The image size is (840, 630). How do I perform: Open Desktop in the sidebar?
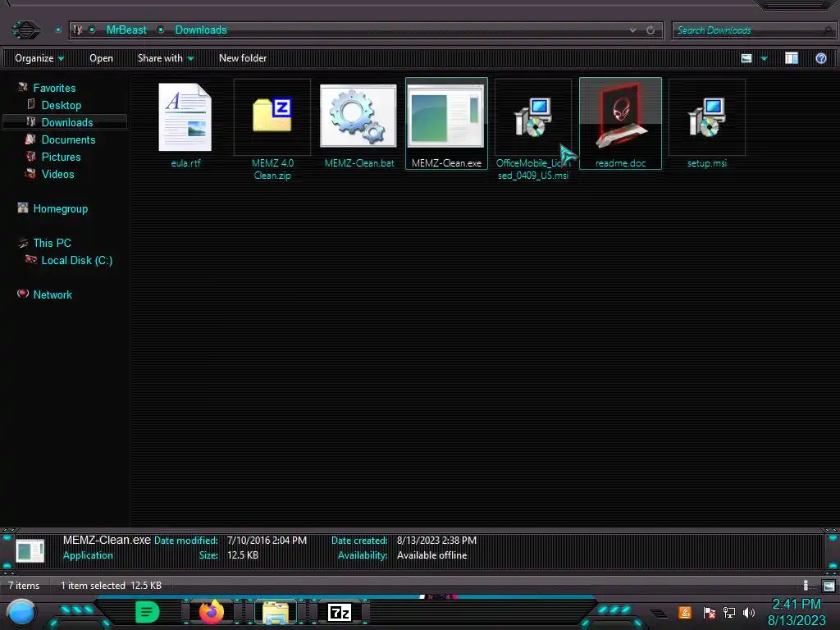[x=61, y=105]
